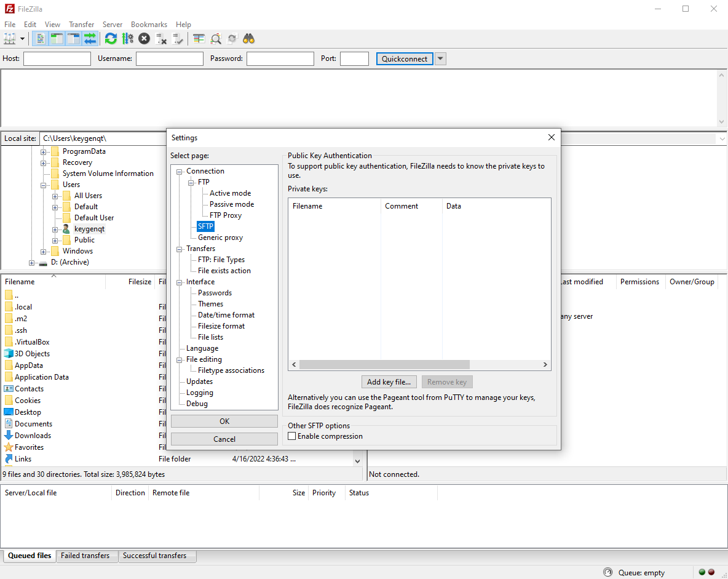Open the Site Manager toolbar icon
The image size is (728, 579).
[x=10, y=39]
